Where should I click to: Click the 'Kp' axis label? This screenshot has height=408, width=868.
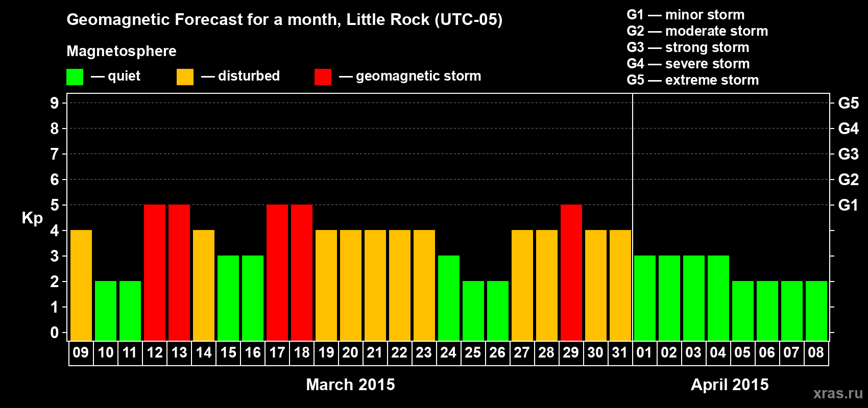(x=32, y=218)
